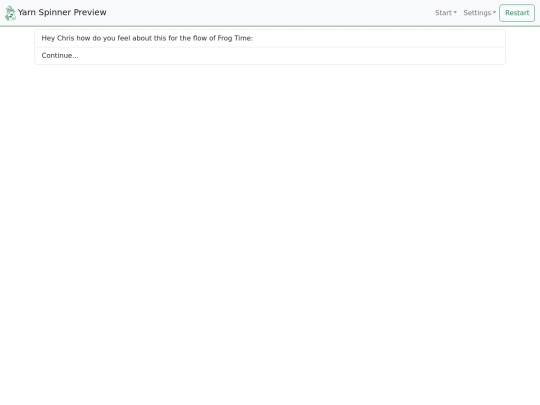Expand the Settings dropdown
The width and height of the screenshot is (540, 405).
point(479,13)
